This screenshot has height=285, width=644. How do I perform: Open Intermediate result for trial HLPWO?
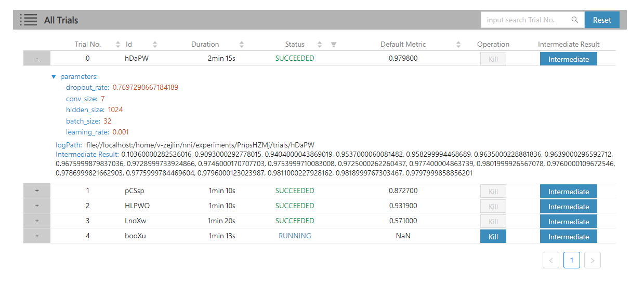tap(568, 207)
